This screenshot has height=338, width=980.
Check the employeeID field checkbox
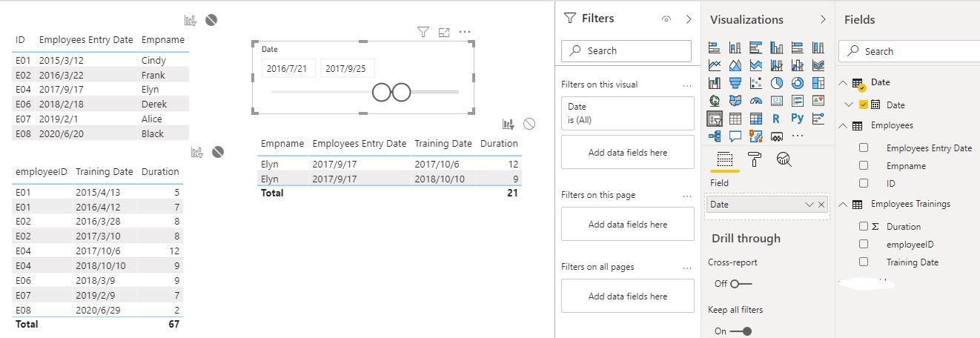pos(864,244)
